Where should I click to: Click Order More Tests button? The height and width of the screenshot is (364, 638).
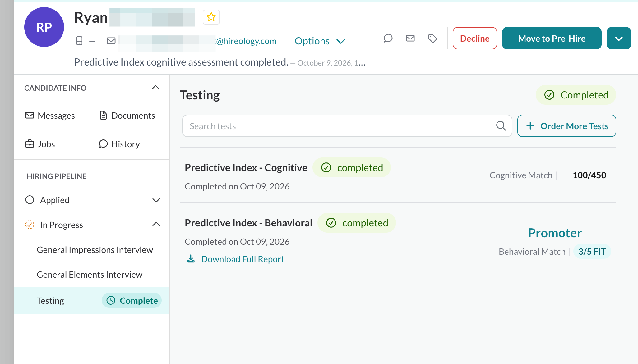tap(566, 126)
